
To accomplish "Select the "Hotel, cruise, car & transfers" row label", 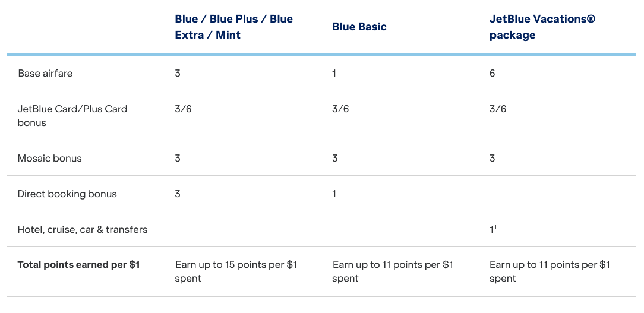I will pos(83,230).
